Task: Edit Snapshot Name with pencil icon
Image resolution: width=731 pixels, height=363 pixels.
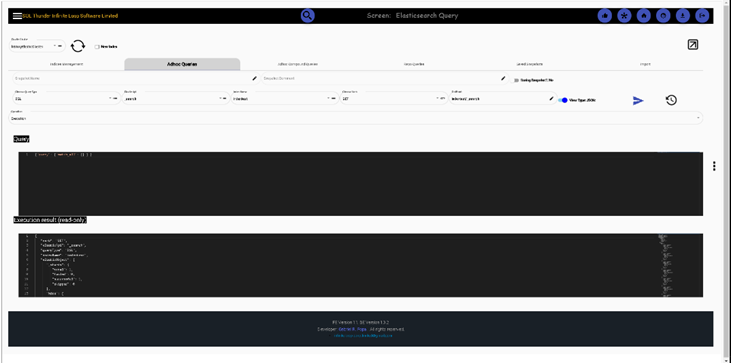Action: (x=255, y=78)
